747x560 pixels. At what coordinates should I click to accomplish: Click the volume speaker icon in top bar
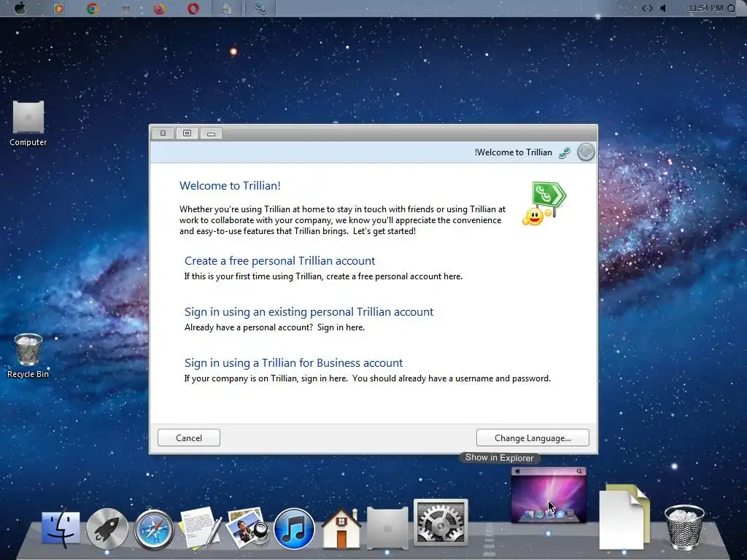(662, 8)
